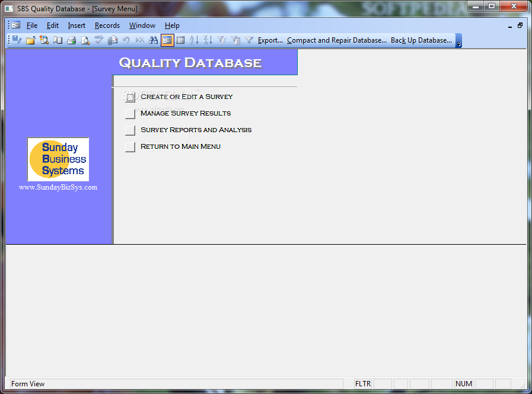Viewport: 532px width, 394px height.
Task: Run the ABC spelling check icon
Action: [x=98, y=40]
